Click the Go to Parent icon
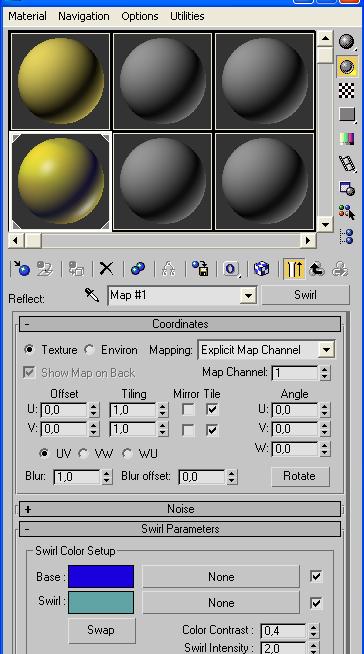This screenshot has height=654, width=364. tap(317, 269)
